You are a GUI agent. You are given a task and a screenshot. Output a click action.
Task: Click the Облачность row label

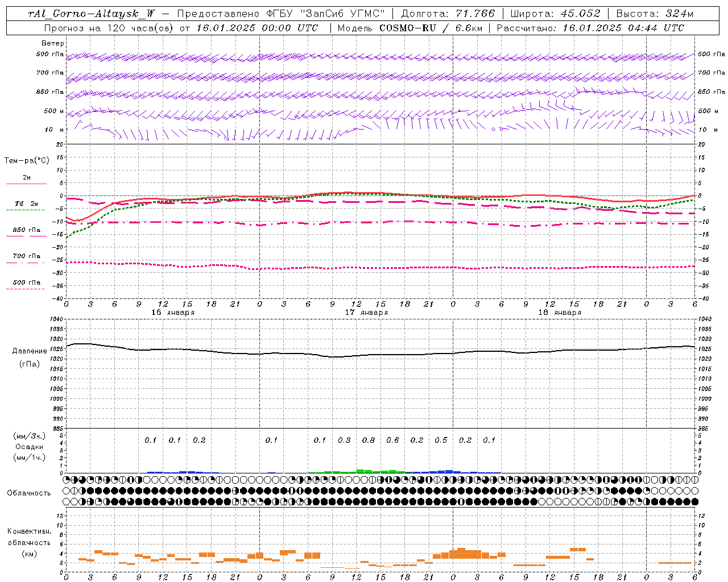(29, 493)
